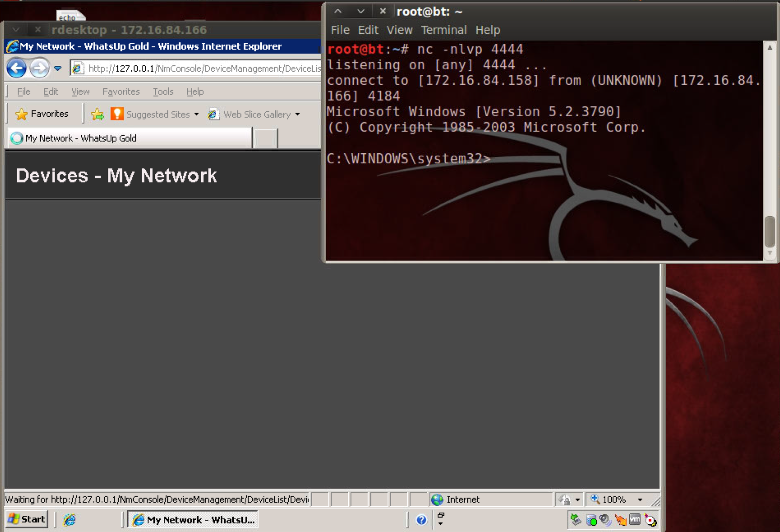Click the echo desktop icon label
The image size is (780, 532).
(67, 18)
